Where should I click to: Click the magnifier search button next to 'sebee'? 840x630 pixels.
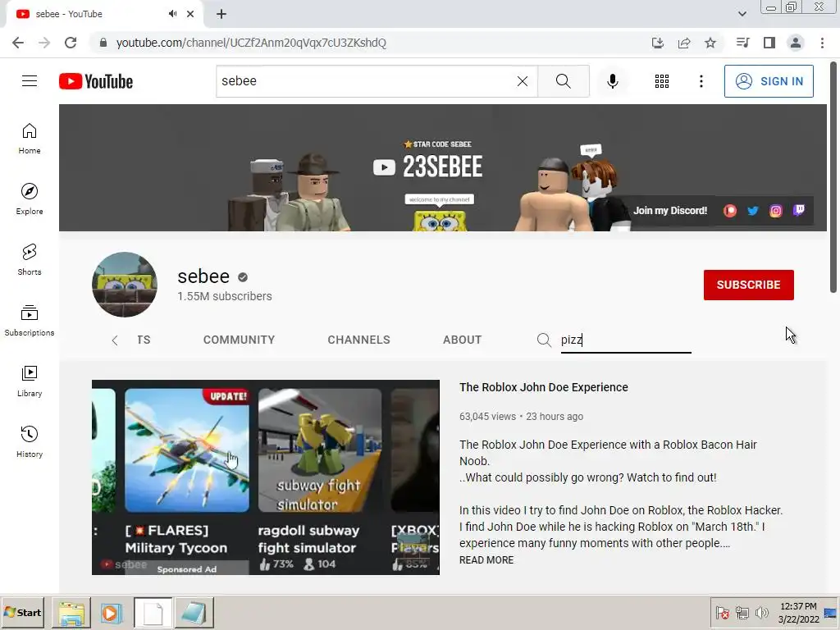pyautogui.click(x=563, y=81)
